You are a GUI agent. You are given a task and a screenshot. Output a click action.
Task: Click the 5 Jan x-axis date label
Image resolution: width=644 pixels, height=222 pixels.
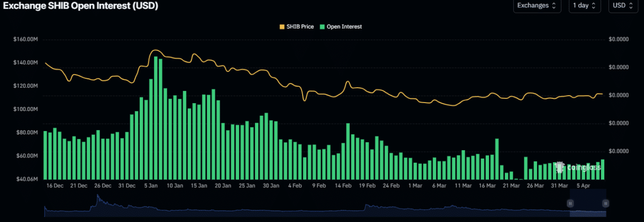pyautogui.click(x=151, y=186)
